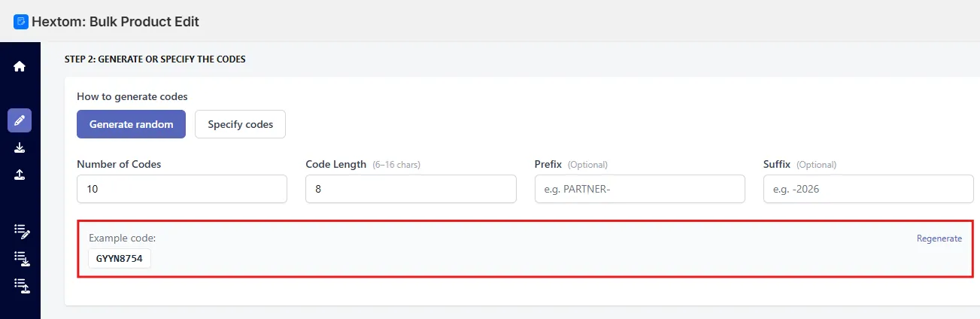Click into the Prefix input box
Viewport: 980px width, 319px height.
[639, 189]
